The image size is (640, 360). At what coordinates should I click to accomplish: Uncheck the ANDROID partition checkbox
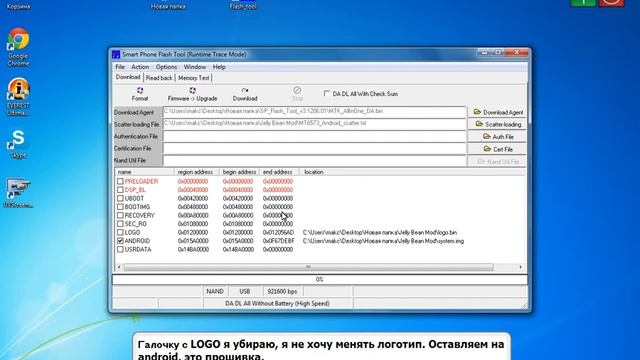(x=120, y=241)
